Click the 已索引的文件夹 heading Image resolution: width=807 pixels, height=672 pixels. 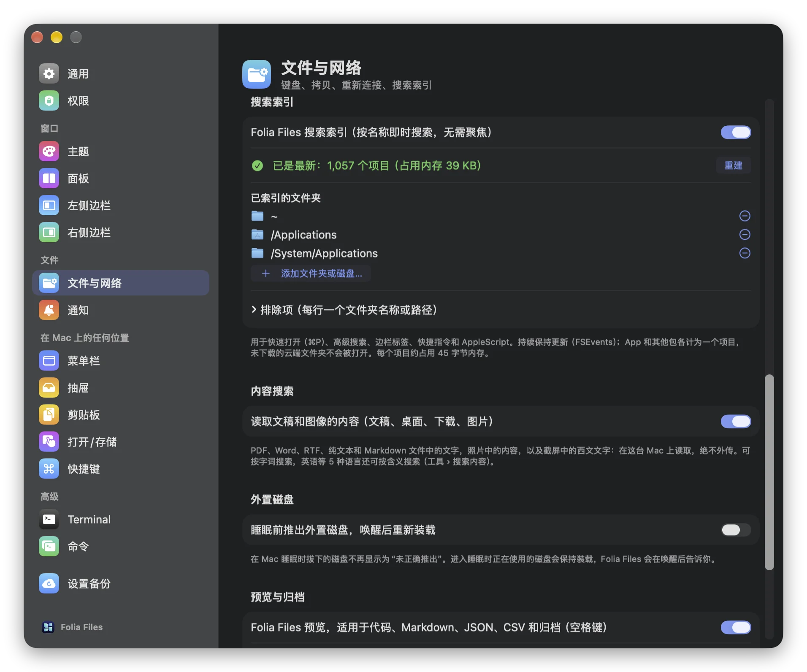[x=286, y=198]
